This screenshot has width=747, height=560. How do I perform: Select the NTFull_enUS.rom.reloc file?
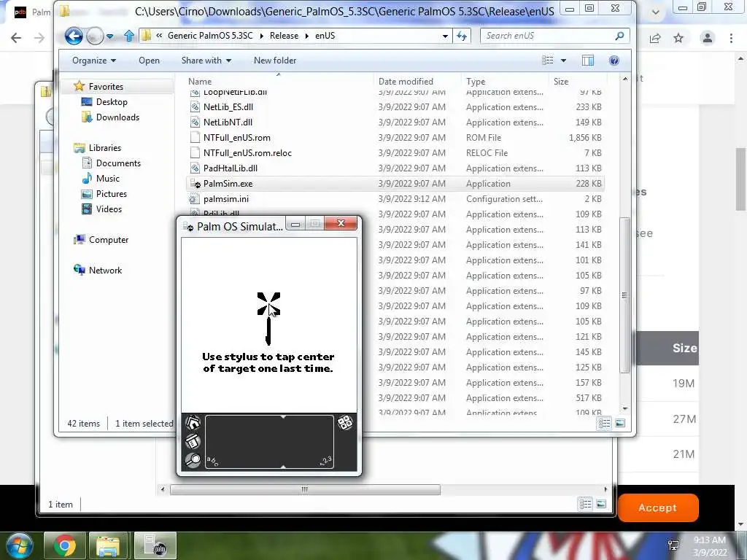pyautogui.click(x=395, y=153)
